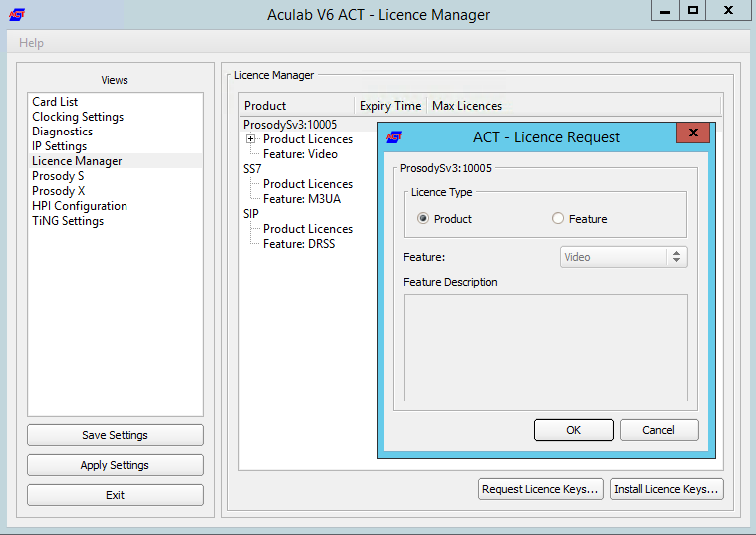This screenshot has height=535, width=756.
Task: Select the Feature licence type radio button
Action: point(558,219)
